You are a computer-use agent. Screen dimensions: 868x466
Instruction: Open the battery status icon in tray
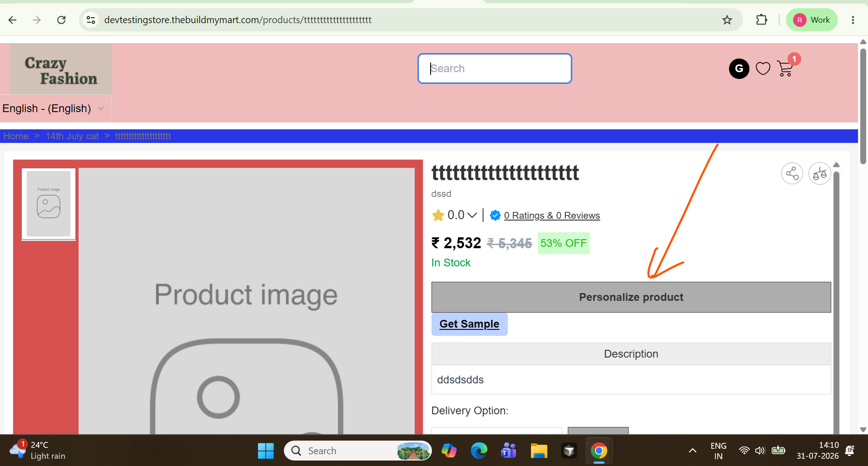(779, 451)
